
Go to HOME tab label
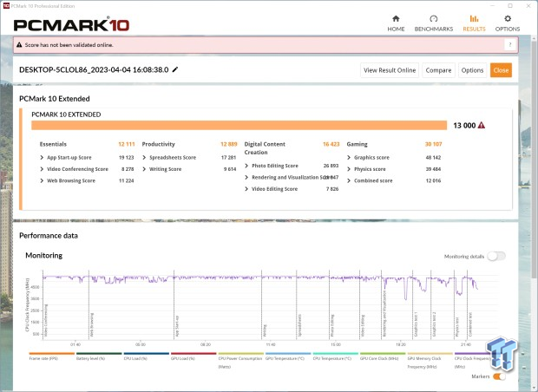pyautogui.click(x=396, y=29)
